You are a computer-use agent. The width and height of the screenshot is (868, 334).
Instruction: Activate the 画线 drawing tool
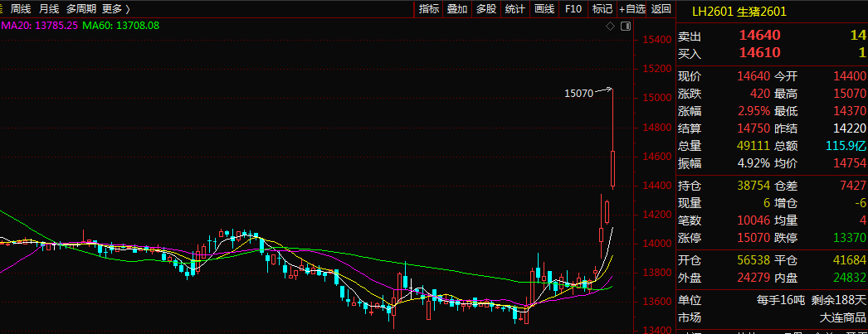click(x=544, y=9)
